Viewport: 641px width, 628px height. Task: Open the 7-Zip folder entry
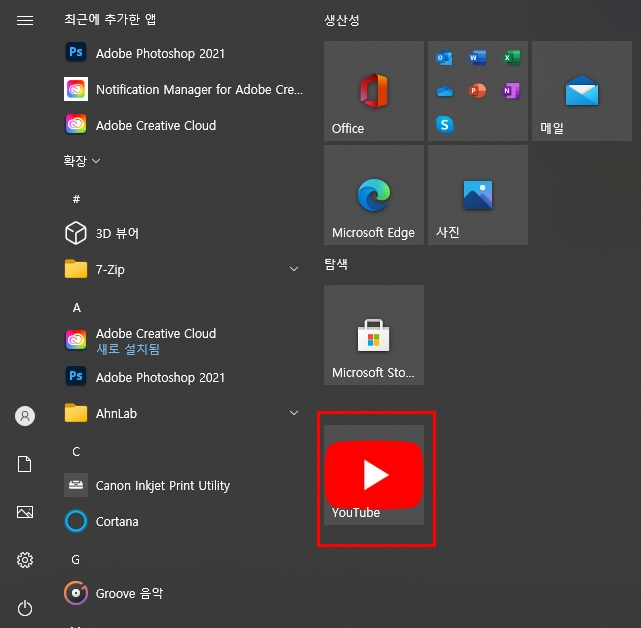184,269
